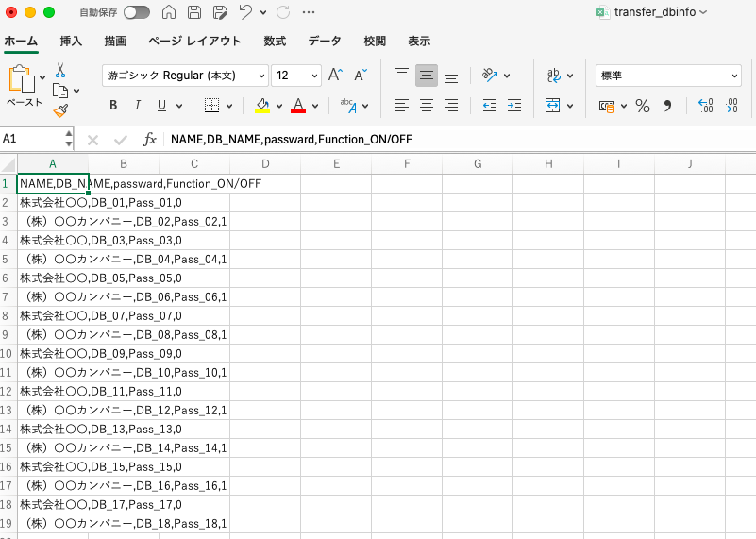The image size is (756, 539).
Task: Click the Name Box showing A1
Action: [32, 139]
